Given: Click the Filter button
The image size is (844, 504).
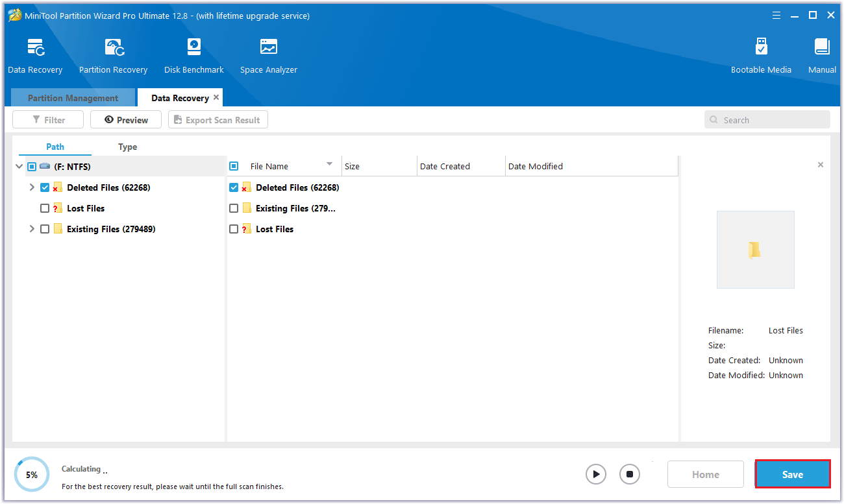Looking at the screenshot, I should point(48,119).
